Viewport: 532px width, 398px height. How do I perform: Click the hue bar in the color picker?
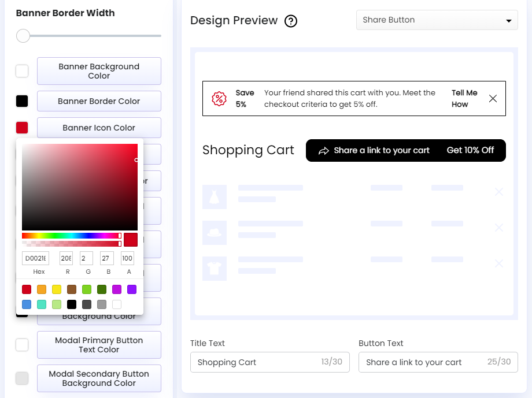[69, 236]
